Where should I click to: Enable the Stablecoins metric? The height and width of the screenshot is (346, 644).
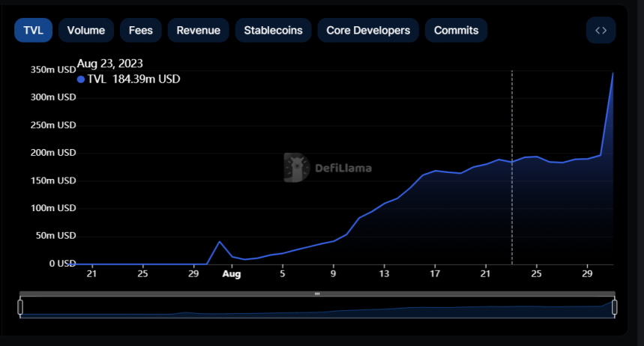coord(274,31)
